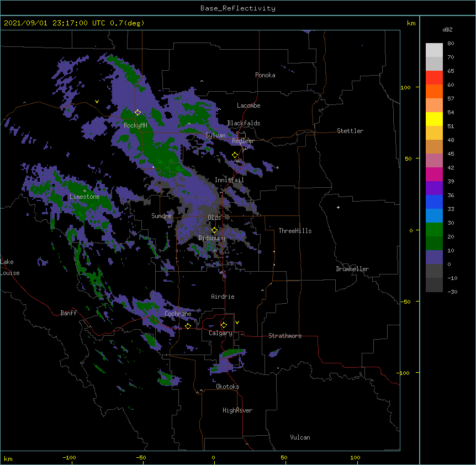Click the Sundre label

pos(161,216)
